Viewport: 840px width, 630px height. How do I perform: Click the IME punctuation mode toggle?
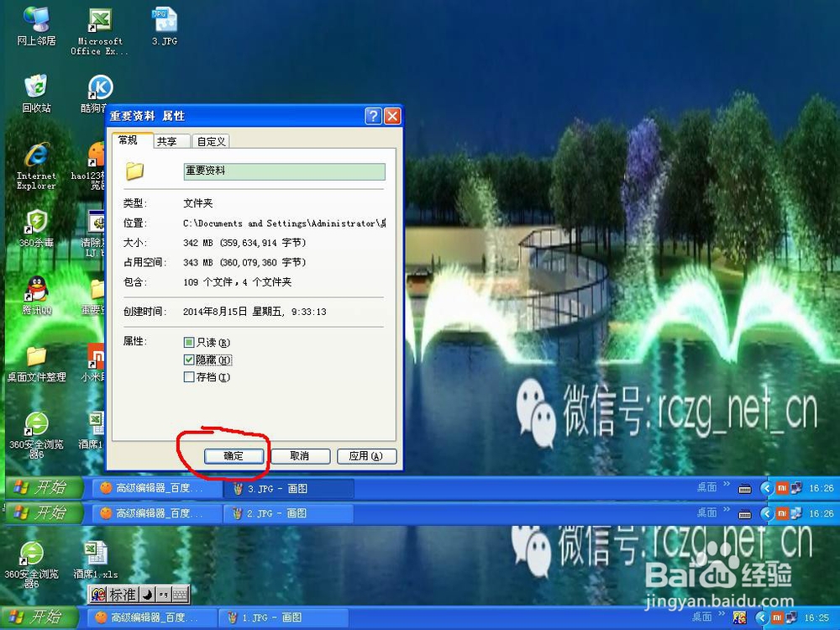tap(163, 594)
